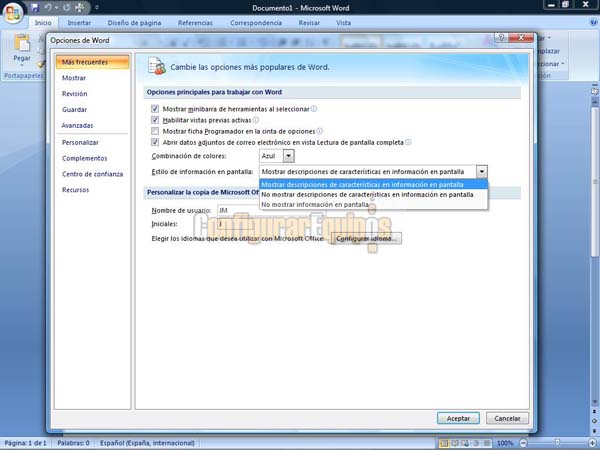Open the Customize Quick Access Toolbar arrow
This screenshot has height=450, width=600.
pos(97,7)
